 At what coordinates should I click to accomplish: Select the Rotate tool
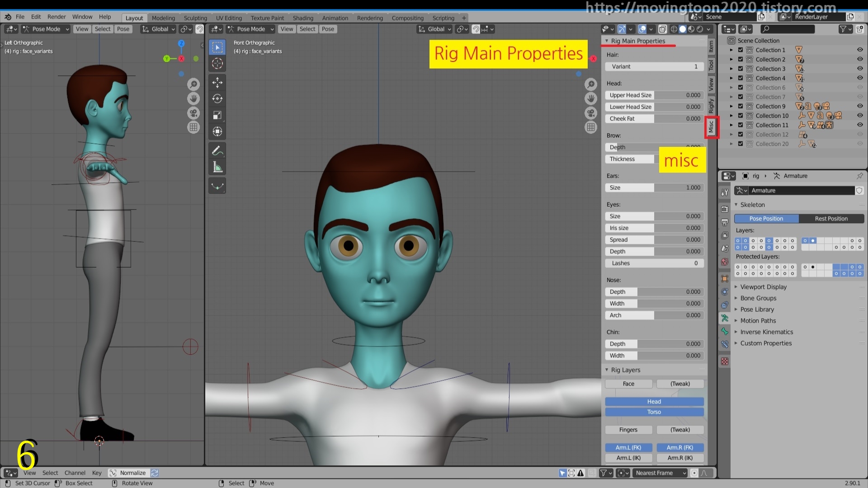[x=217, y=99]
